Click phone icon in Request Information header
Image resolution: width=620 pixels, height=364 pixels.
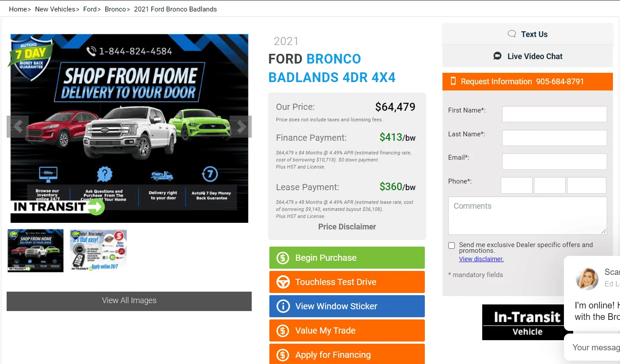pyautogui.click(x=453, y=81)
